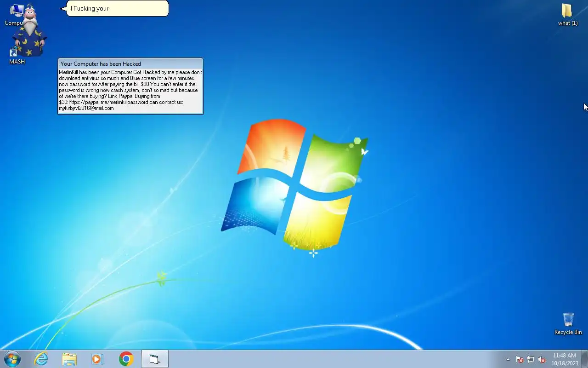Click the 'Your Computer has been Hacked' title
This screenshot has height=368, width=588.
click(x=101, y=64)
